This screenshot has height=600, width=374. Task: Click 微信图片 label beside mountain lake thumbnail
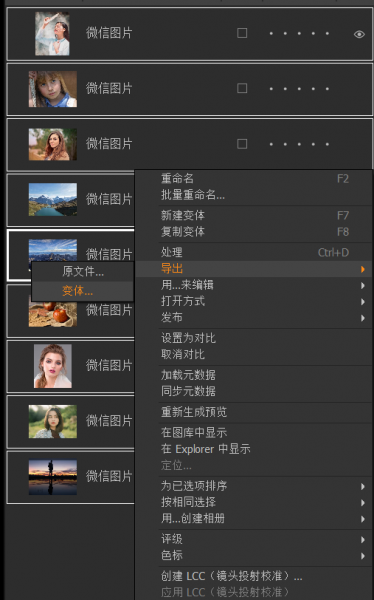[x=109, y=199]
